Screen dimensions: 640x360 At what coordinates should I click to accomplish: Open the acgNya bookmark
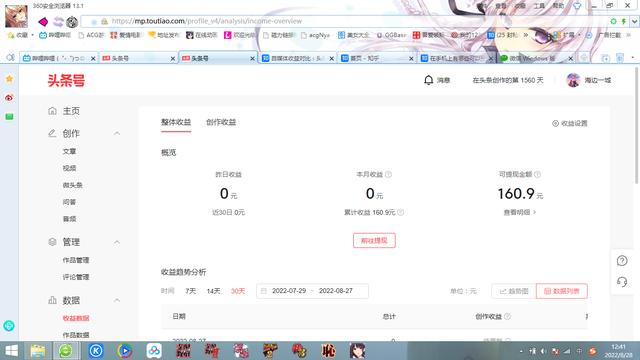tap(315, 35)
